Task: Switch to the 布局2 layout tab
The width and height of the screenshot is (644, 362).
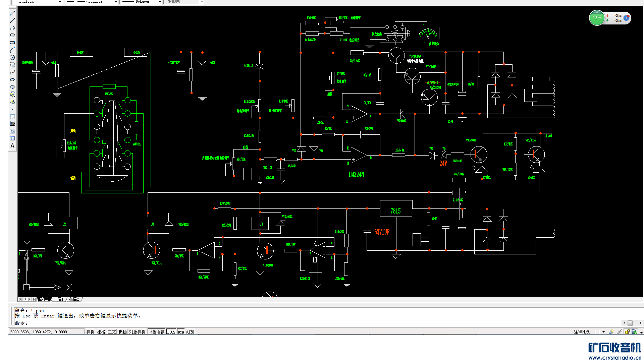Action: click(x=74, y=299)
